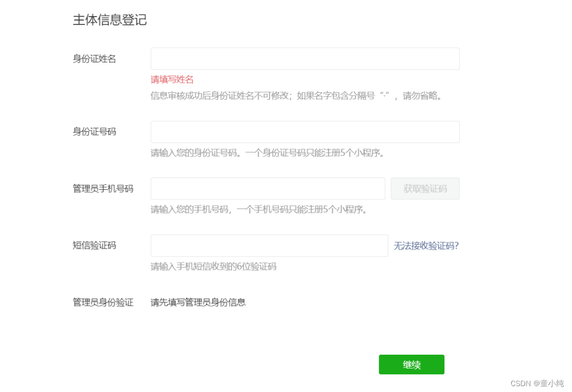This screenshot has width=572, height=392.
Task: Click the 身份证姓名 field label
Action: pos(94,59)
